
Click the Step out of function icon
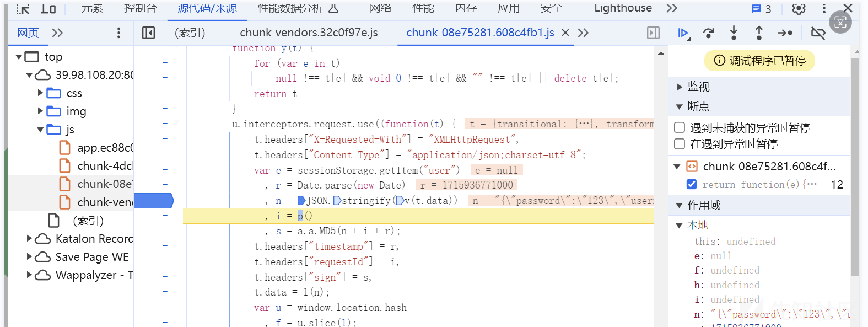tap(759, 34)
